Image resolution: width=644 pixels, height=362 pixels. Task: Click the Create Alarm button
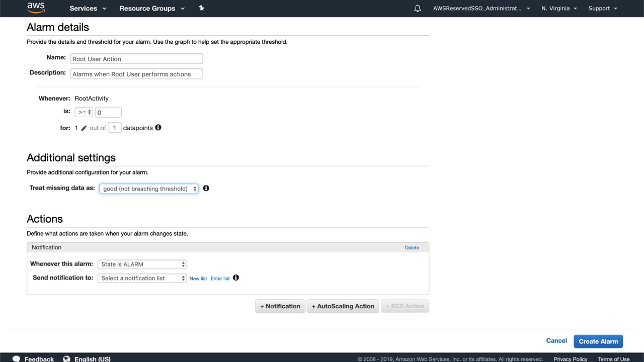tap(598, 341)
